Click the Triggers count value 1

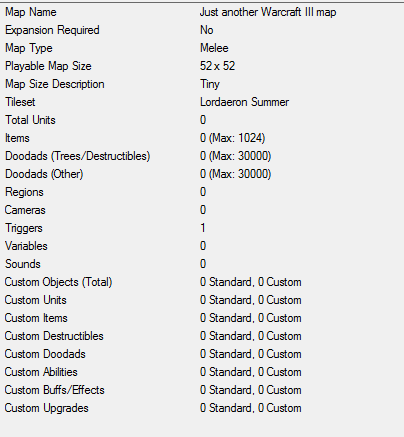pyautogui.click(x=203, y=228)
